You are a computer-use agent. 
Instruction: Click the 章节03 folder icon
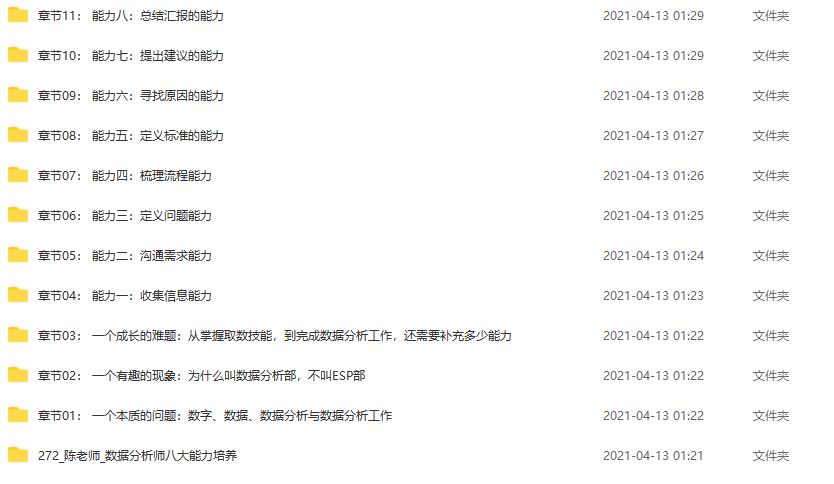coord(18,335)
